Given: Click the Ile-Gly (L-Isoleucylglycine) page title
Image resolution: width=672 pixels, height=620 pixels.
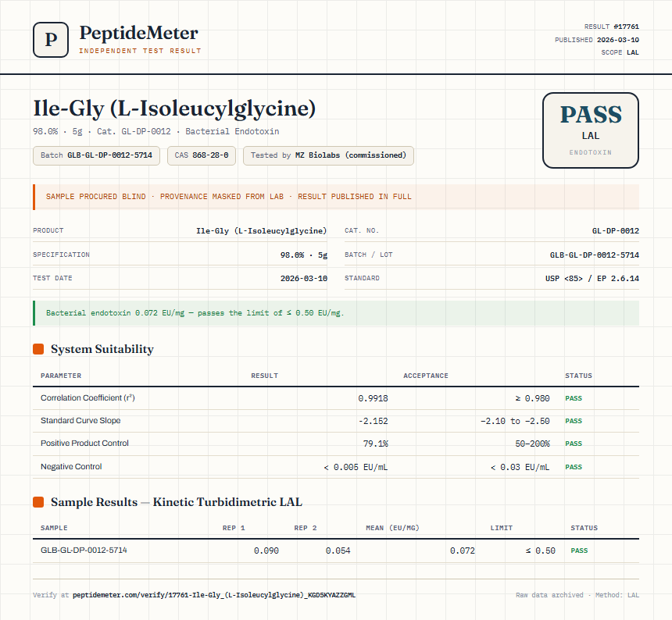Looking at the screenshot, I should (174, 109).
